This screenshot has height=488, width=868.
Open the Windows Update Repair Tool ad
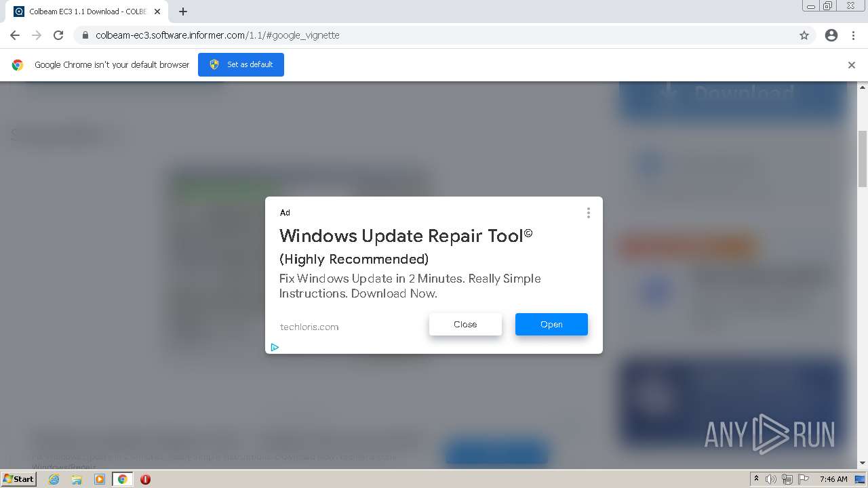[x=551, y=324]
